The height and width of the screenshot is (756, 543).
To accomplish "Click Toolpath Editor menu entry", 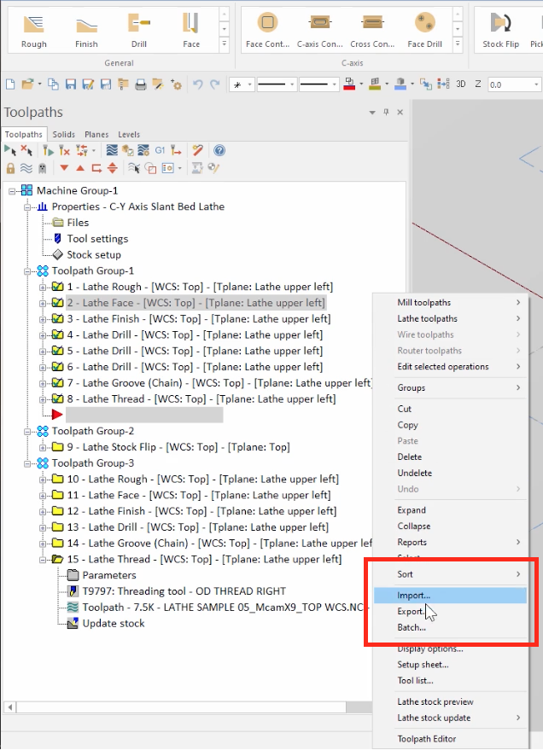I will point(451,739).
